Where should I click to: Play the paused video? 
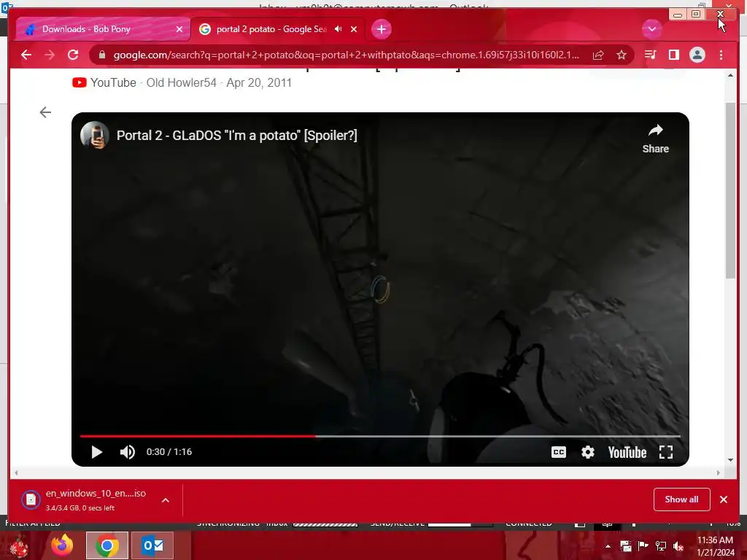point(97,452)
